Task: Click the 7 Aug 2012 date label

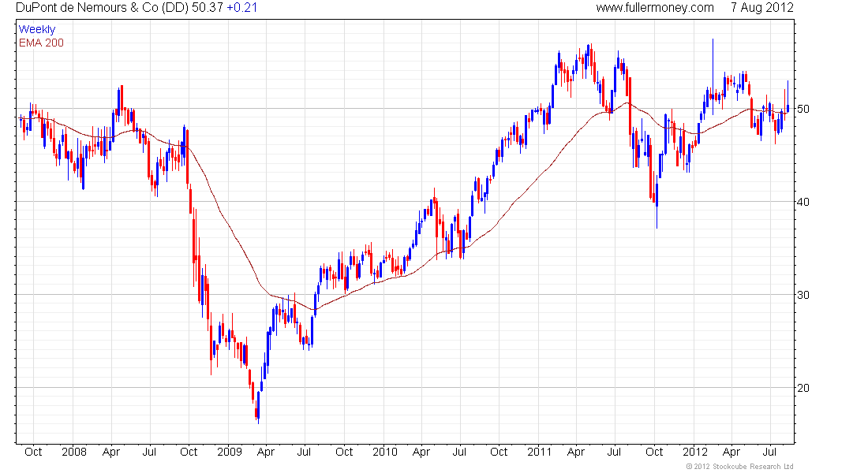Action: (761, 8)
